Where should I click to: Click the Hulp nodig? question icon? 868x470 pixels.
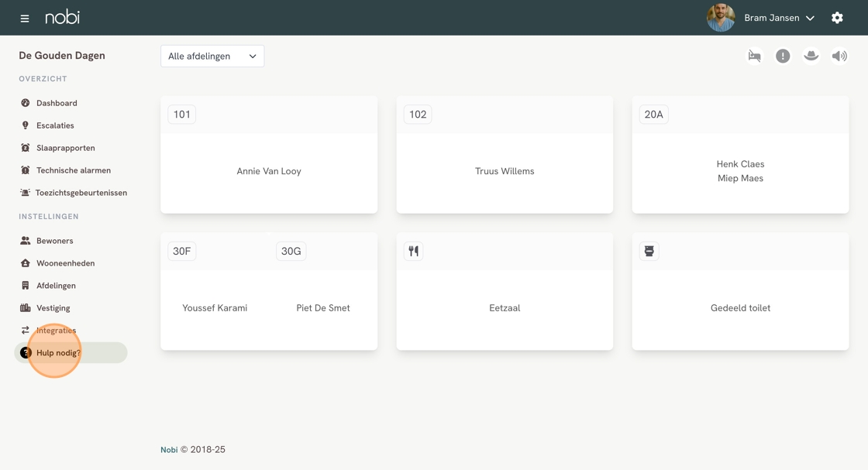coord(25,353)
